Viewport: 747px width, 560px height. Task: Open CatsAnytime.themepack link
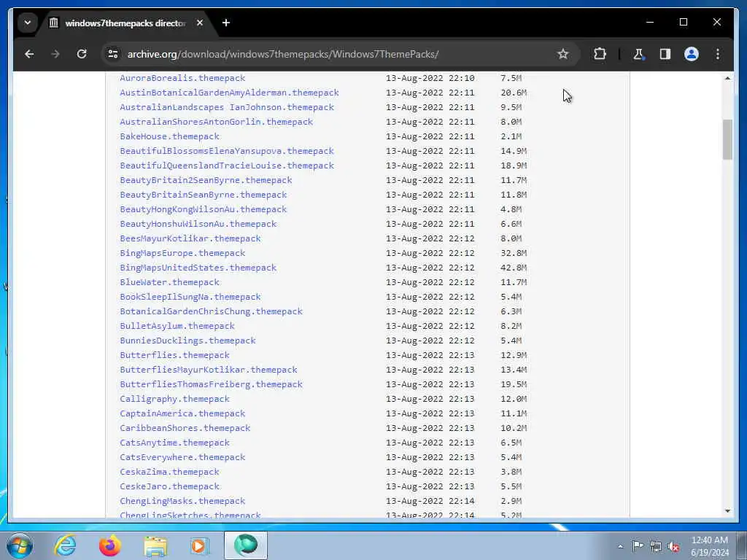click(175, 443)
